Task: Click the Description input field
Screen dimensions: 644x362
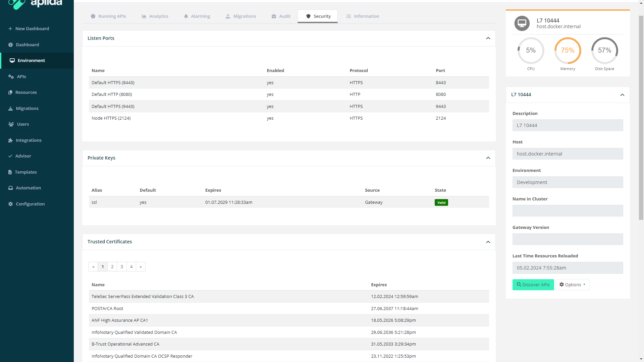Action: (x=568, y=125)
